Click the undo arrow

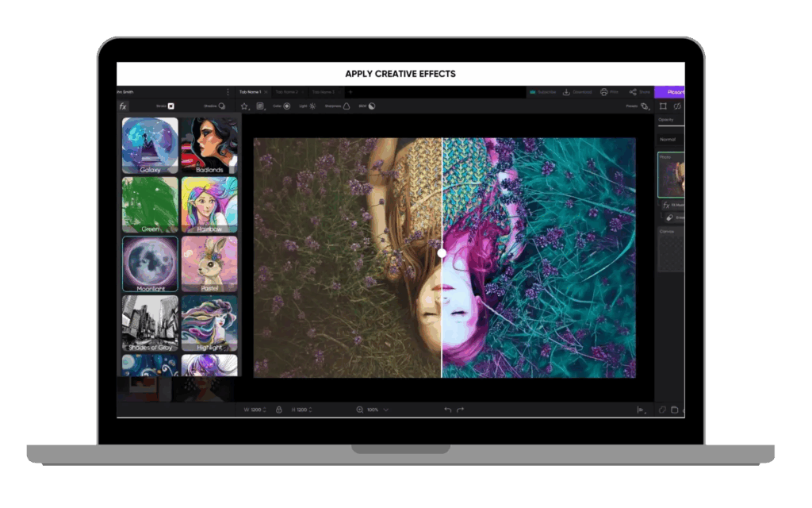point(447,410)
